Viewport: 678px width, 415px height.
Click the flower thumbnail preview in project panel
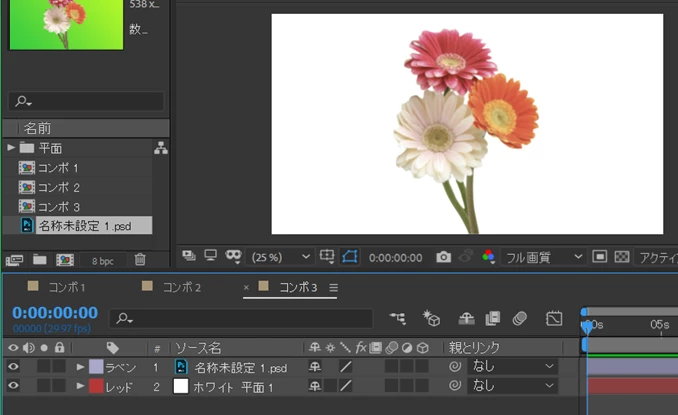[67, 25]
